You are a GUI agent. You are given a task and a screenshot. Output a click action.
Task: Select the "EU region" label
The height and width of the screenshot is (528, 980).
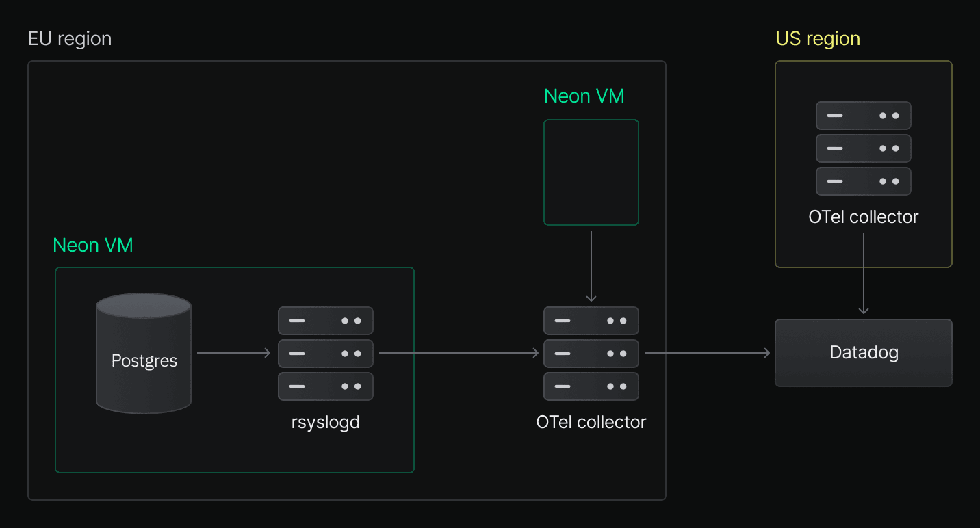(x=69, y=39)
